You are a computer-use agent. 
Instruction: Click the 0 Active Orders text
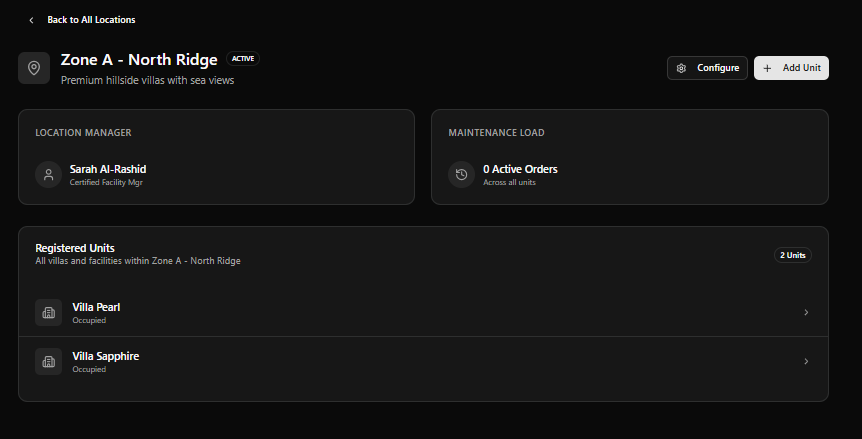coord(520,169)
